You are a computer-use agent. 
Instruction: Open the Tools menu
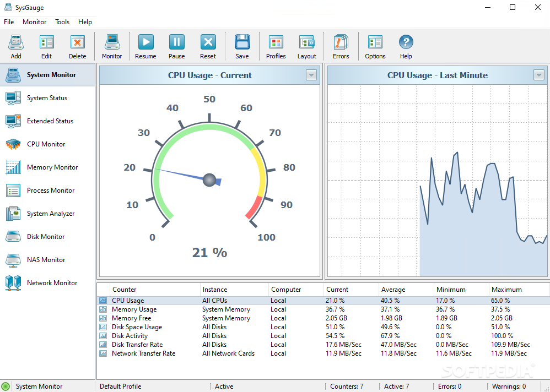(62, 22)
